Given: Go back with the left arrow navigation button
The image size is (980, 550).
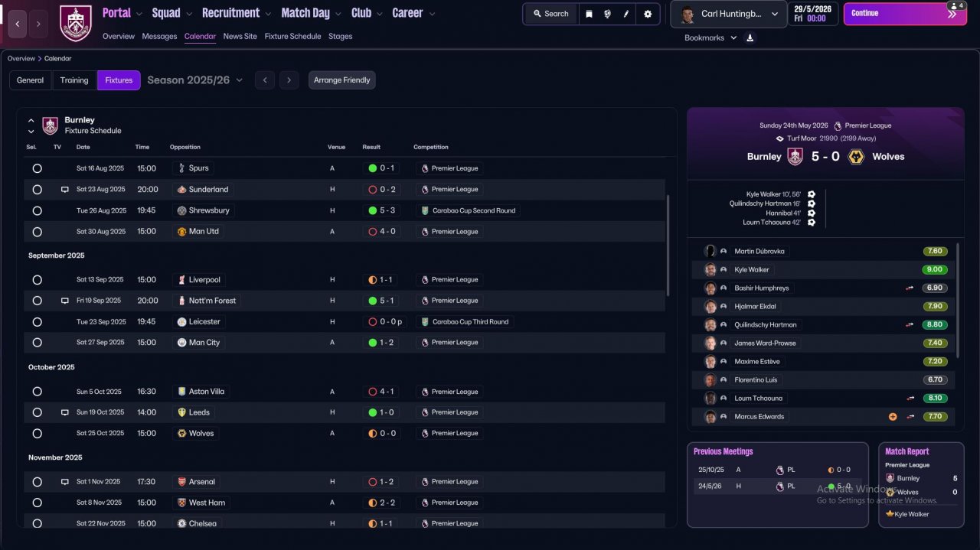Looking at the screenshot, I should coord(18,24).
